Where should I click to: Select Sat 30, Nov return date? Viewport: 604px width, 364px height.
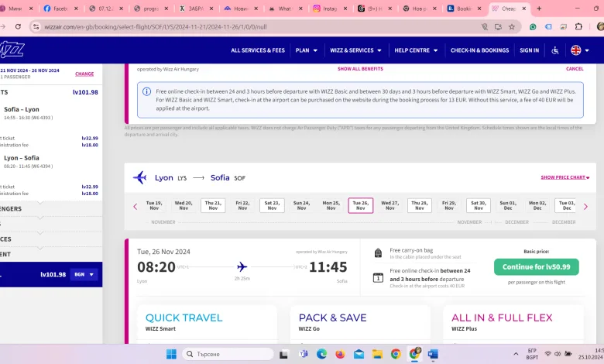479,205
